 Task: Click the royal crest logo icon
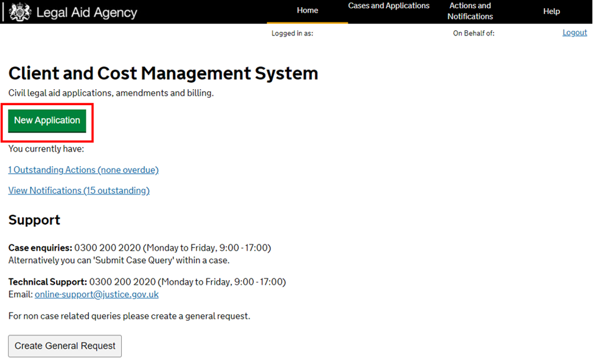[20, 12]
